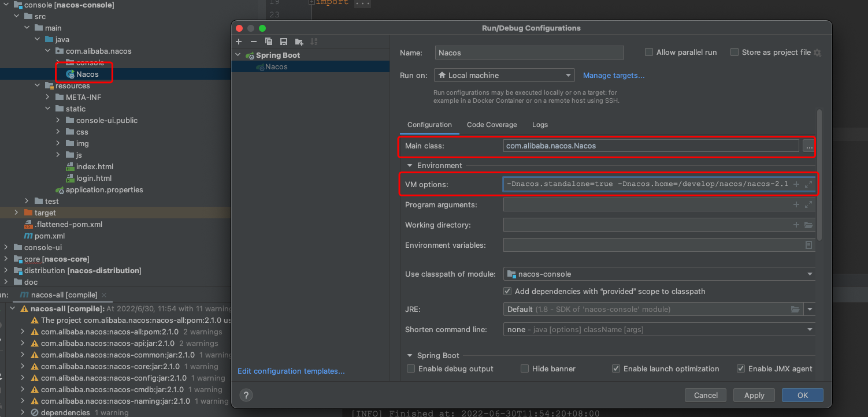The width and height of the screenshot is (868, 417).
Task: Focus the Name input field
Action: tap(529, 53)
